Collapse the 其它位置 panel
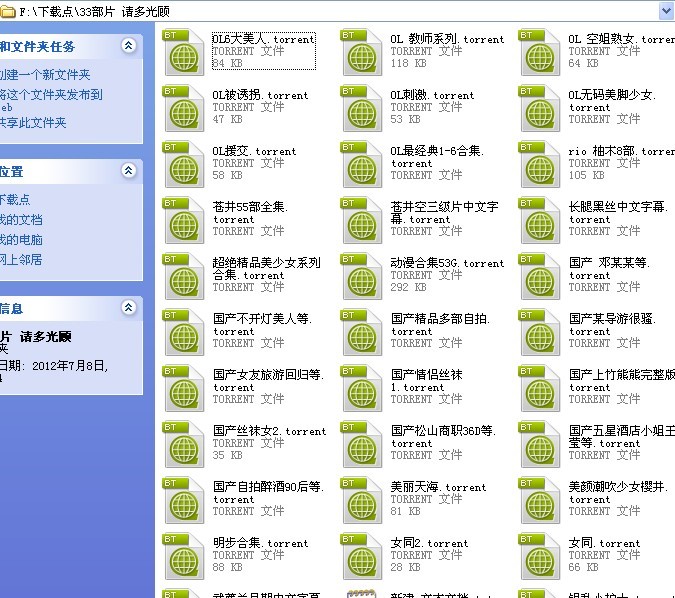Image resolution: width=675 pixels, height=598 pixels. point(128,170)
